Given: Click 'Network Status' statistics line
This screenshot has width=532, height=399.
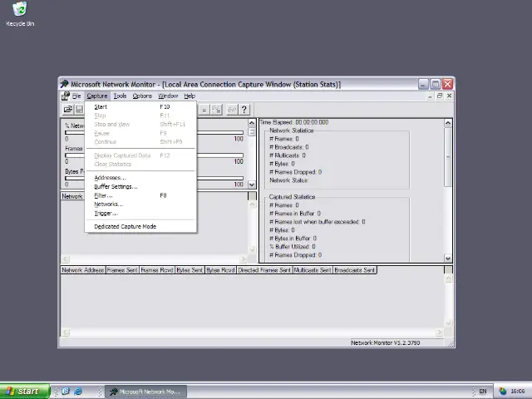Looking at the screenshot, I should click(x=288, y=180).
